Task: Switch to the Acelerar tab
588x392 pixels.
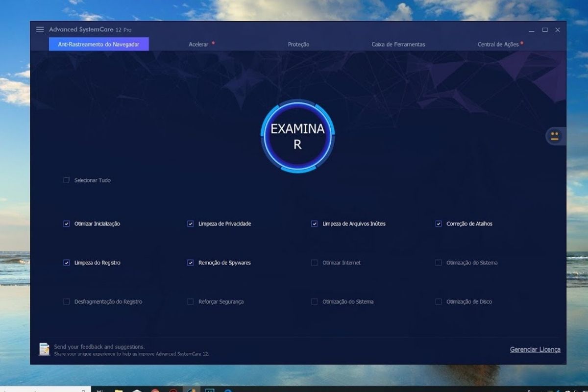Action: 199,44
